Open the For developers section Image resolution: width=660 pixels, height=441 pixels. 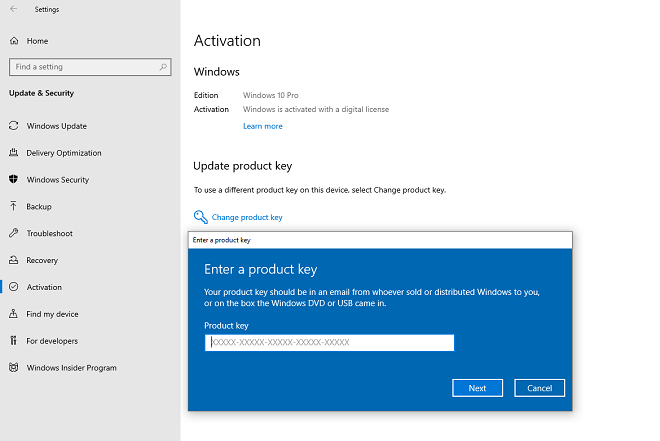tap(52, 341)
